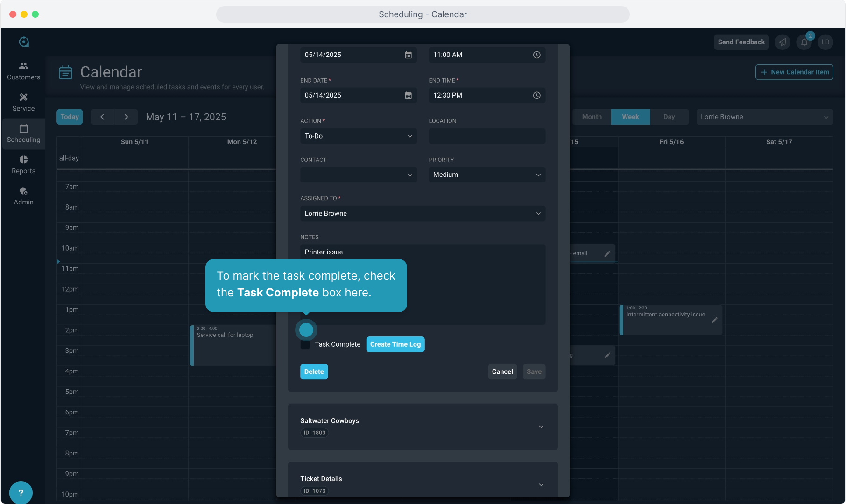The image size is (846, 504).
Task: Switch to the Day view tab
Action: pos(669,117)
